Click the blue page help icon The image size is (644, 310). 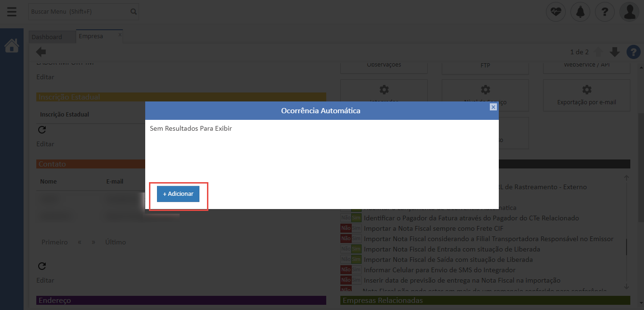click(633, 52)
